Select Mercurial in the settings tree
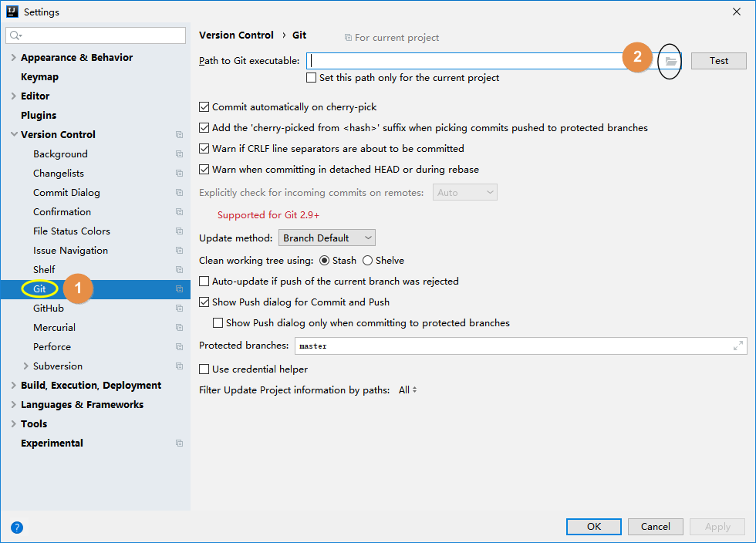756x543 pixels. (x=54, y=328)
